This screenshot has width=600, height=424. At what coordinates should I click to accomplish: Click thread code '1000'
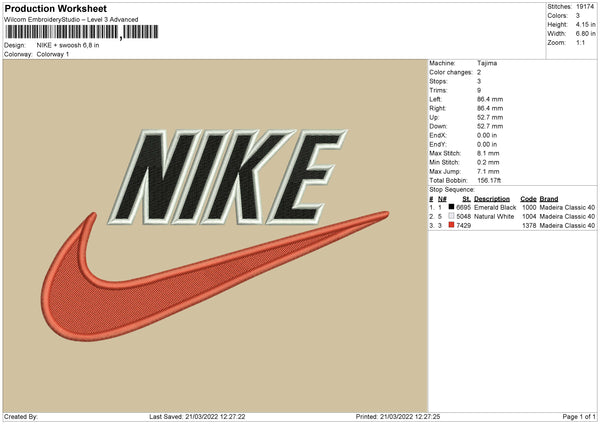coord(529,207)
